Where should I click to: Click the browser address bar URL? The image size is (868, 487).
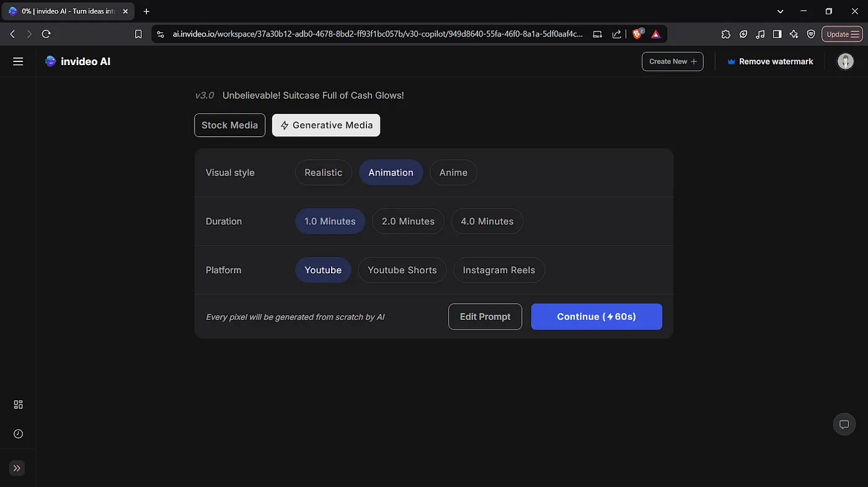tap(377, 34)
